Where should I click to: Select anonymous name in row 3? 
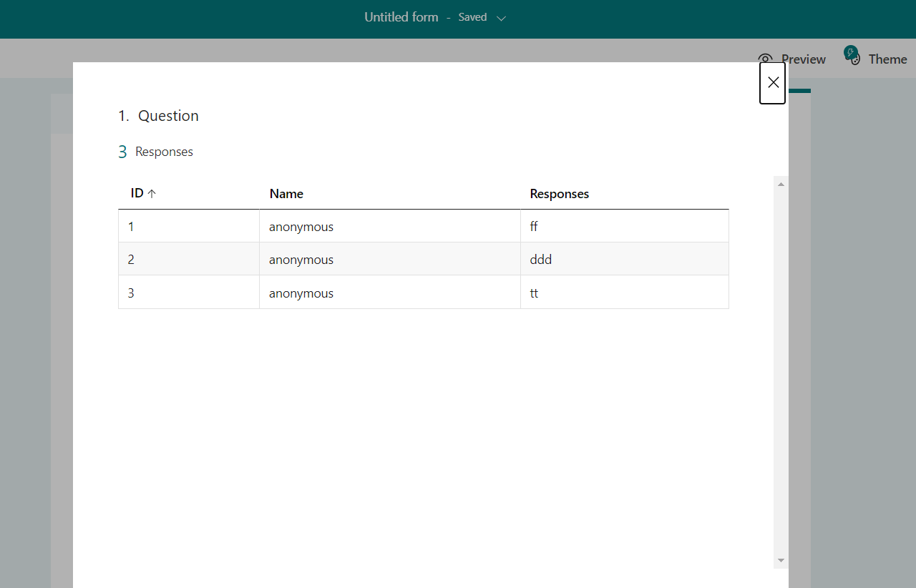[x=301, y=293]
